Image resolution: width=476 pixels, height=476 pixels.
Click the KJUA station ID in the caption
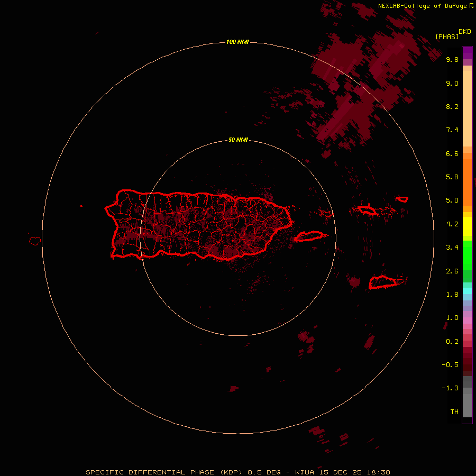(x=305, y=472)
